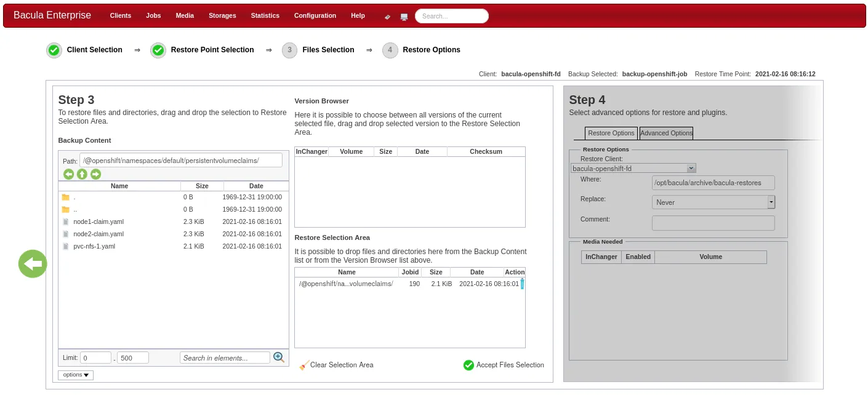
Task: Click Clear Selection Area
Action: [x=336, y=365]
